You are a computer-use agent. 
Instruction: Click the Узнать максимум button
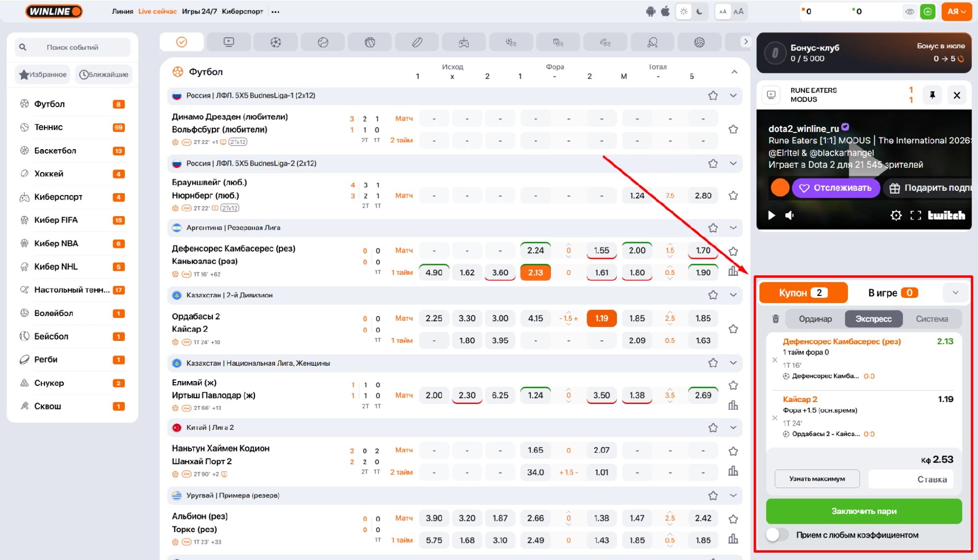(817, 479)
